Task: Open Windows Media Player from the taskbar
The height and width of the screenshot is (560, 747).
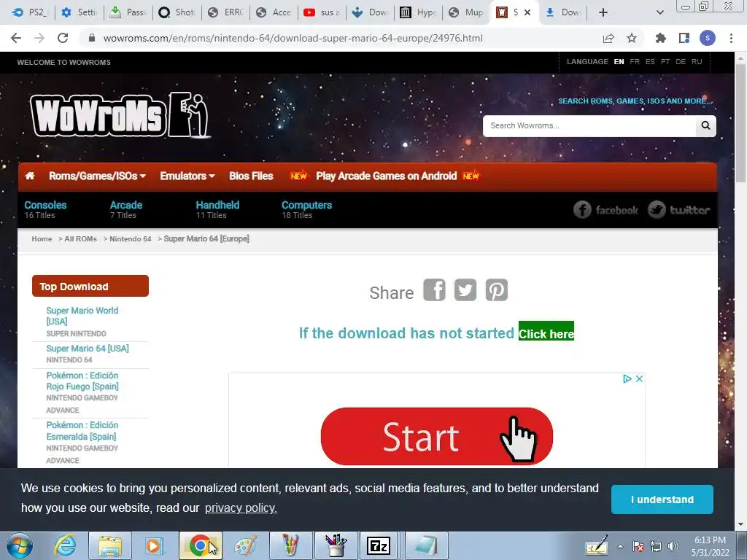Action: pyautogui.click(x=154, y=545)
